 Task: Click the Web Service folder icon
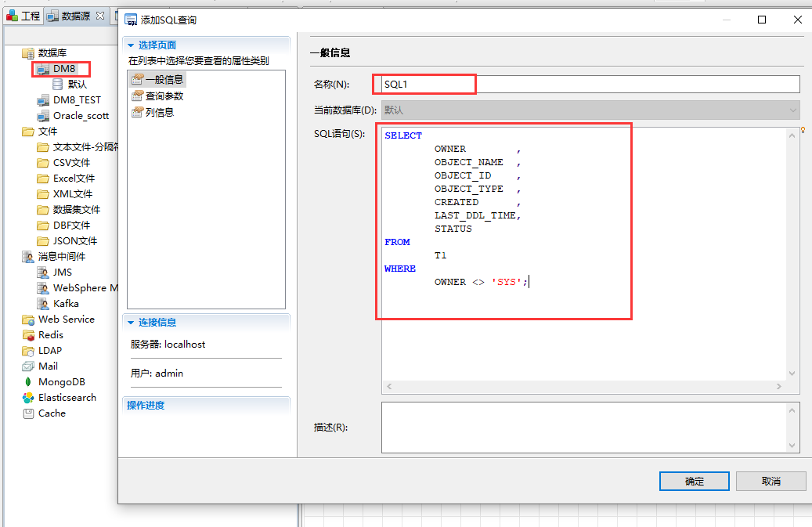tap(28, 319)
